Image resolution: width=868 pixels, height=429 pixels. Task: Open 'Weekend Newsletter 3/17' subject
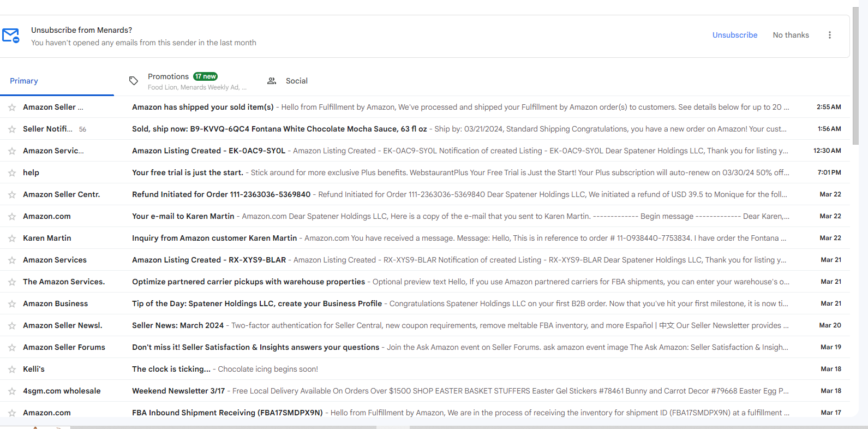coord(178,391)
